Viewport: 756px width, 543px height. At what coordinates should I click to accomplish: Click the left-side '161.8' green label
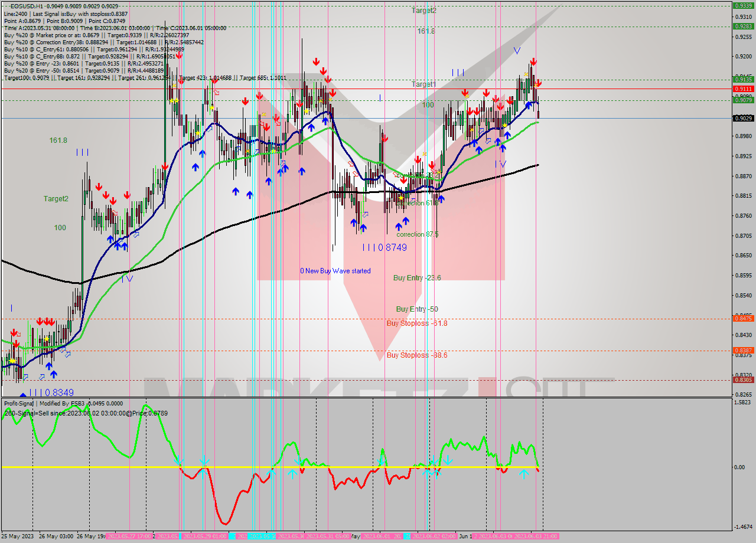(x=58, y=140)
